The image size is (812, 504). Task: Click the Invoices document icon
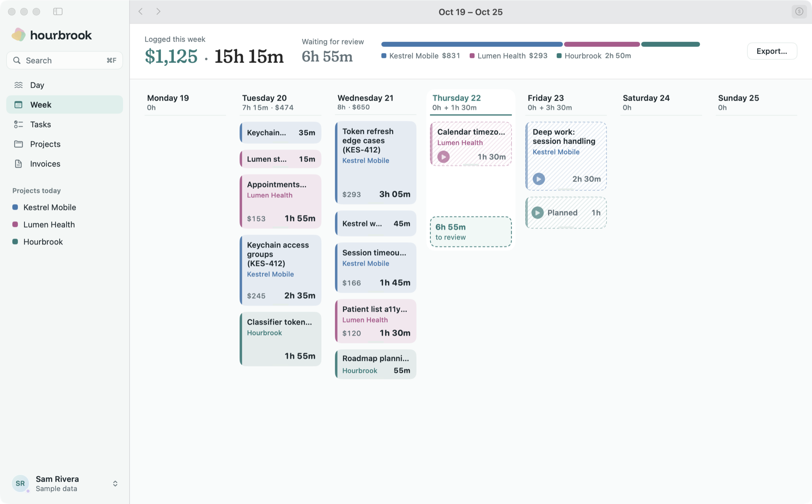click(x=18, y=164)
